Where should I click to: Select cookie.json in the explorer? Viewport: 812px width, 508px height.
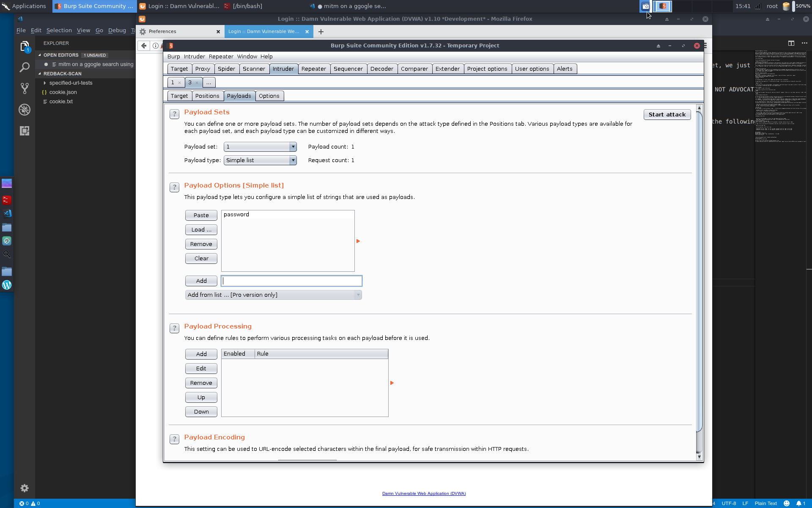64,92
